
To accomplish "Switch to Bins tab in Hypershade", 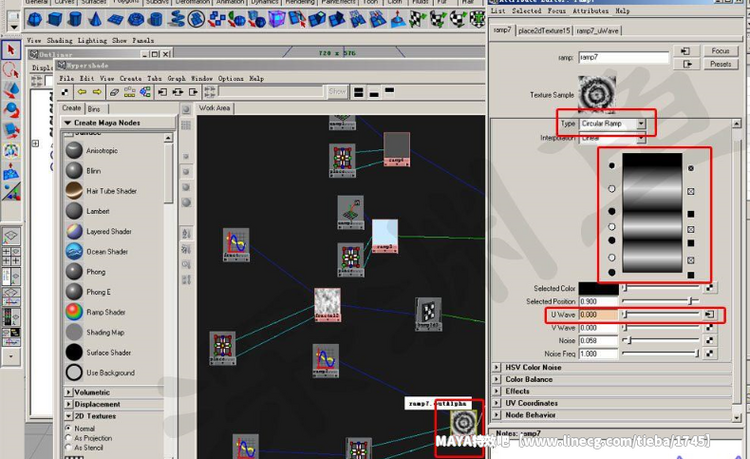I will pyautogui.click(x=94, y=109).
